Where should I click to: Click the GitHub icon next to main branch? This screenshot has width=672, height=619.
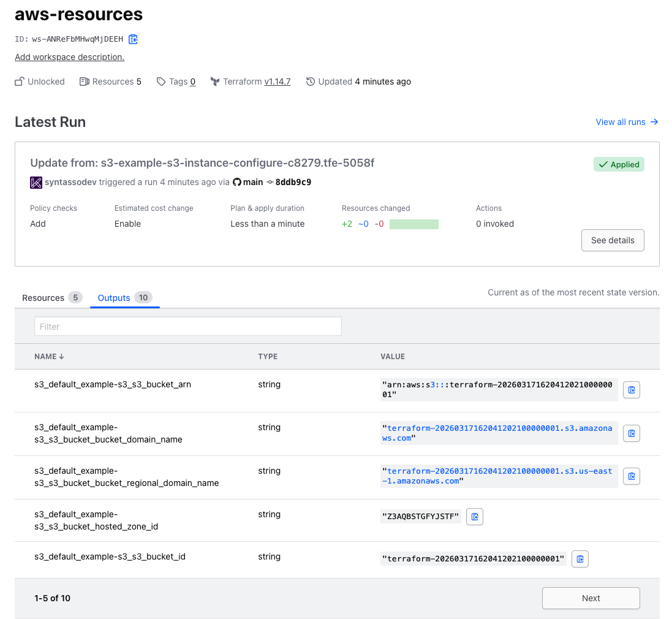tap(237, 182)
